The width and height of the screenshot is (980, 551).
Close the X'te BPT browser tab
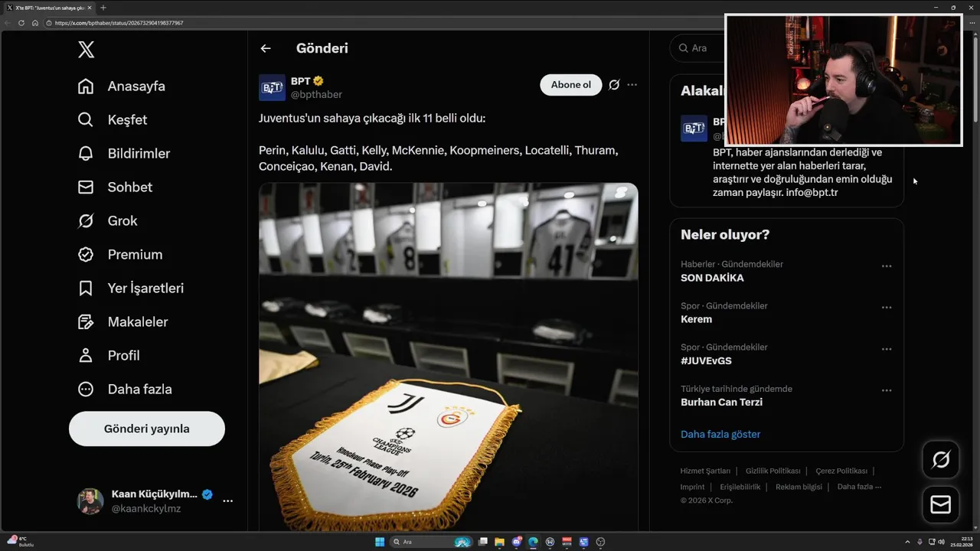[90, 8]
